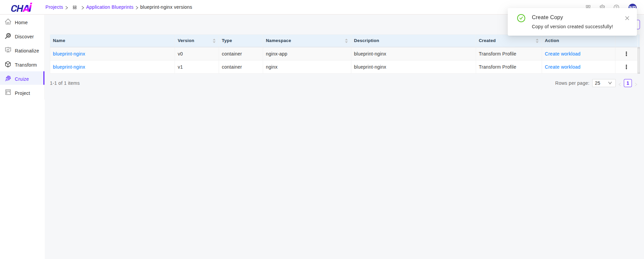Sort table by Created column
Image resolution: width=644 pixels, height=259 pixels.
[537, 41]
